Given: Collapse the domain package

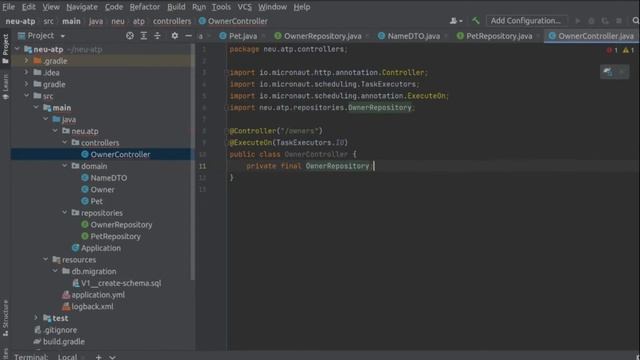Looking at the screenshot, I should [x=64, y=166].
